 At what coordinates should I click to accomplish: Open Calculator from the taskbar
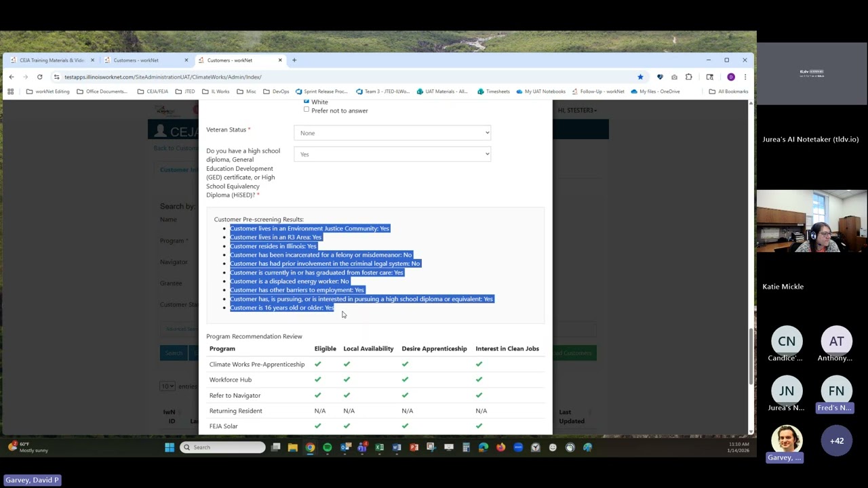[466, 447]
